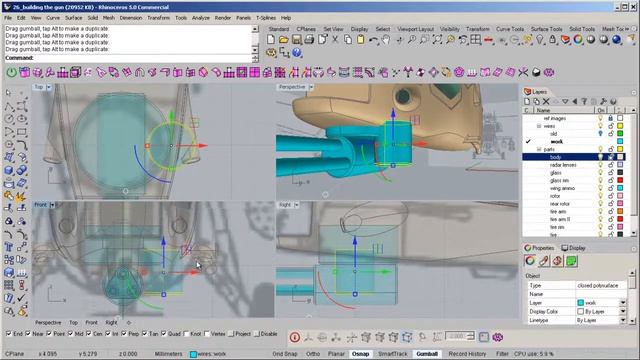The image size is (640, 360).
Task: Toggle the End osnap checkbox
Action: 9,334
